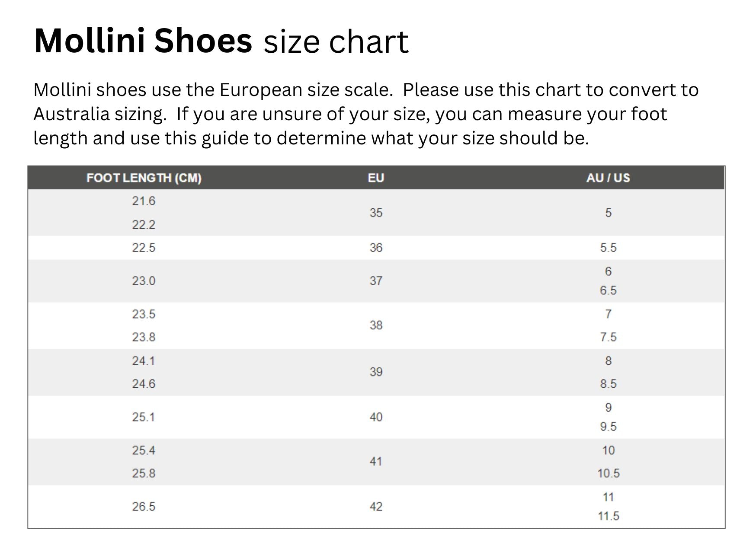Click the 25.1 foot length entry
This screenshot has width=756, height=536.
[x=144, y=417]
